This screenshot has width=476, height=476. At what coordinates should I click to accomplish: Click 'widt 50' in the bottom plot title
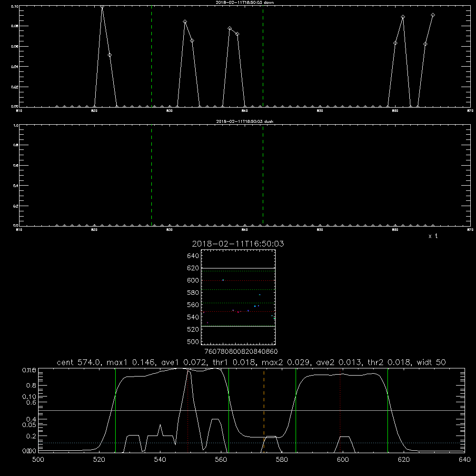click(x=431, y=362)
